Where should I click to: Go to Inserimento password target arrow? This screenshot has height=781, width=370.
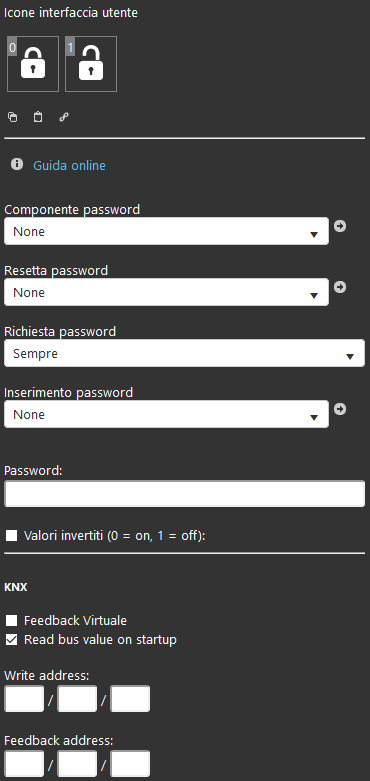click(x=340, y=409)
